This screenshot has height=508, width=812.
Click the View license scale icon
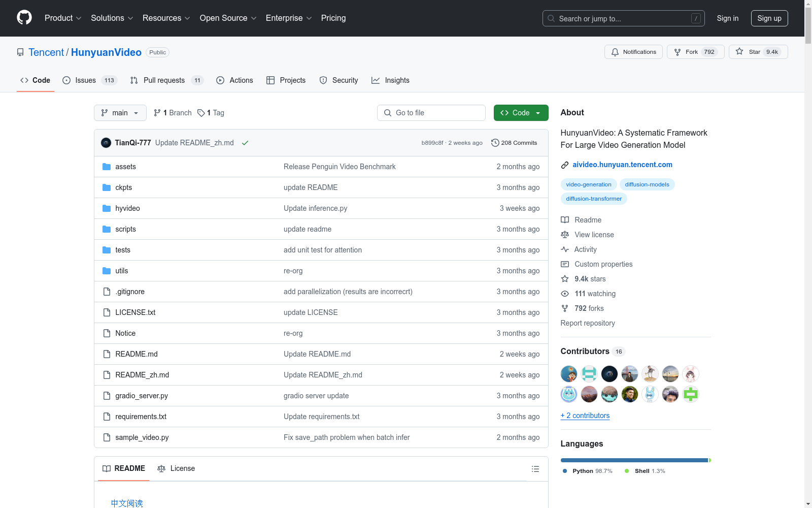click(x=565, y=235)
